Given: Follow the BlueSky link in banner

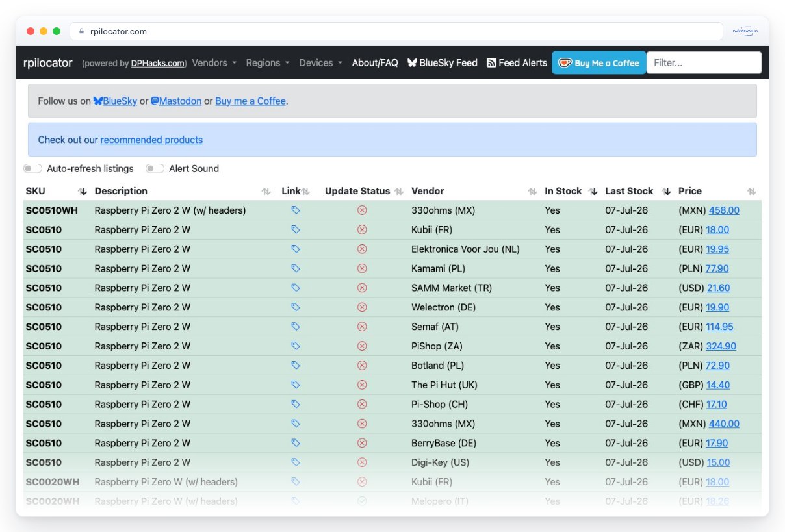Looking at the screenshot, I should pyautogui.click(x=115, y=101).
